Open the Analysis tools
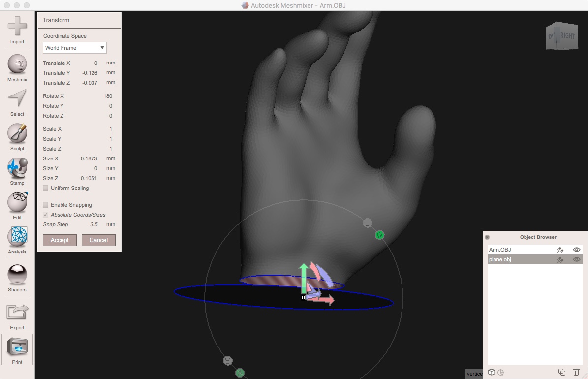The width and height of the screenshot is (588, 379). [17, 241]
